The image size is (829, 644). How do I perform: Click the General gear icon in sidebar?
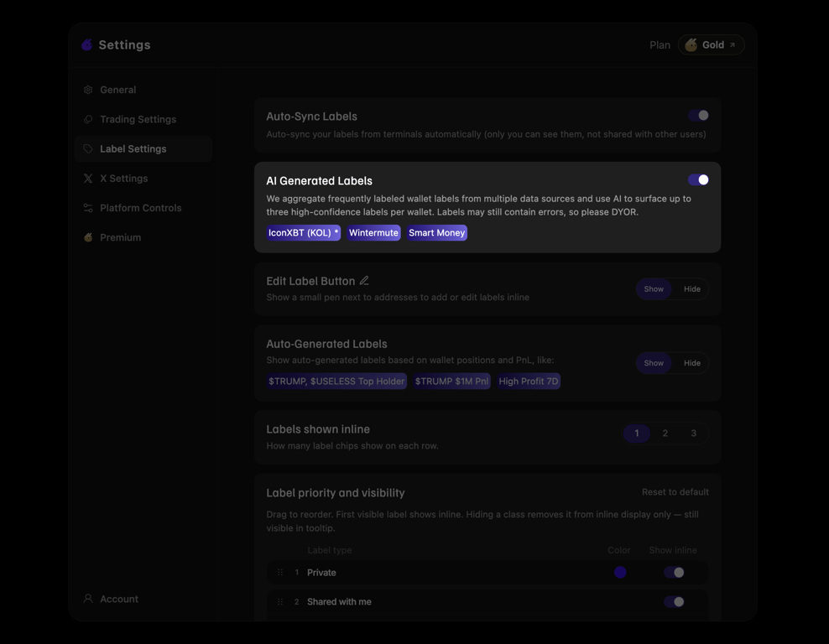[x=88, y=90]
